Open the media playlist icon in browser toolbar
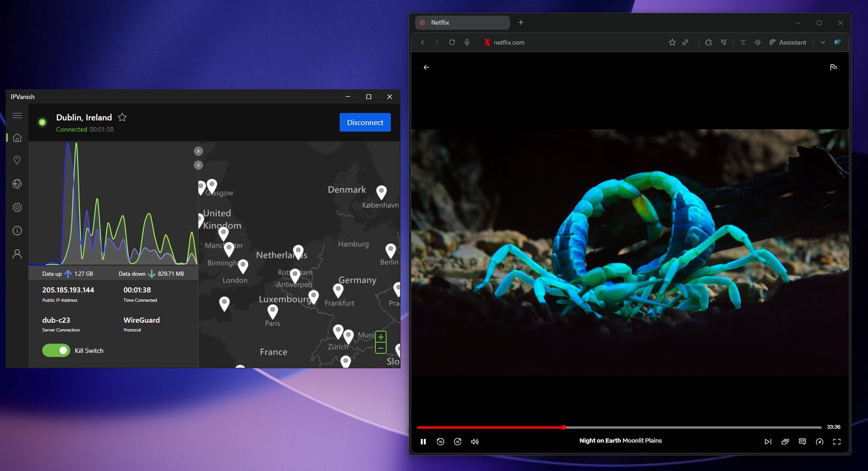The height and width of the screenshot is (471, 868). click(x=723, y=42)
